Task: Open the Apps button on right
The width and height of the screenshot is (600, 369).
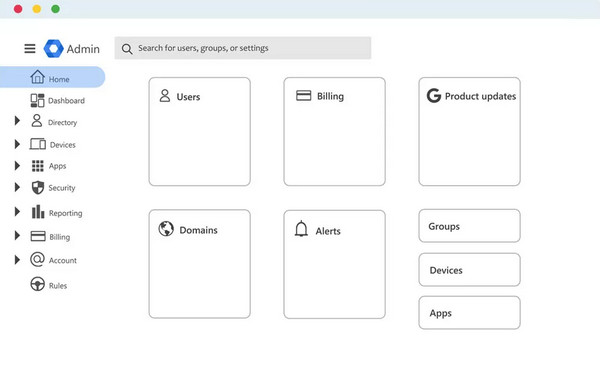Action: pyautogui.click(x=470, y=313)
